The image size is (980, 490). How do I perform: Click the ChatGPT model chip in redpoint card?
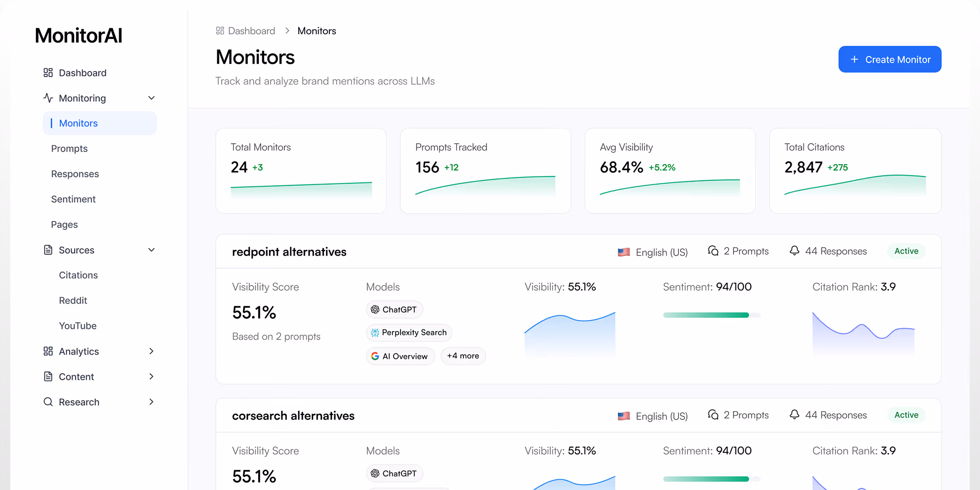(x=394, y=310)
